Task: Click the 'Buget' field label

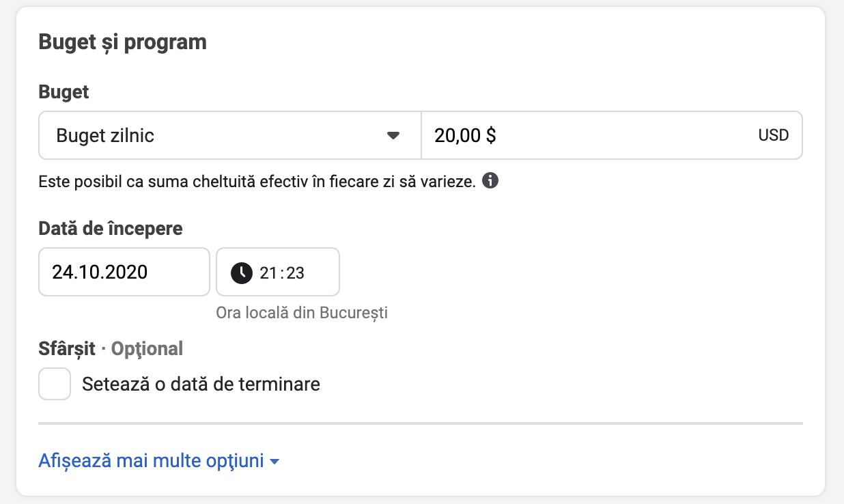Action: 64,92
